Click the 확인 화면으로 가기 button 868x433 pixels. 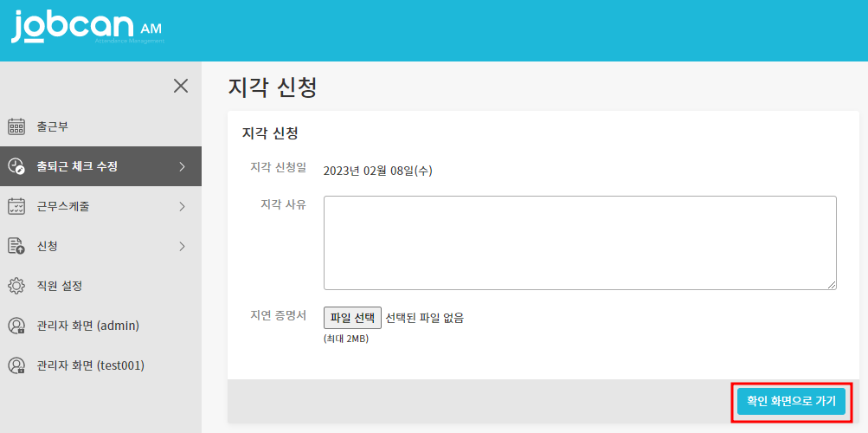tap(791, 402)
